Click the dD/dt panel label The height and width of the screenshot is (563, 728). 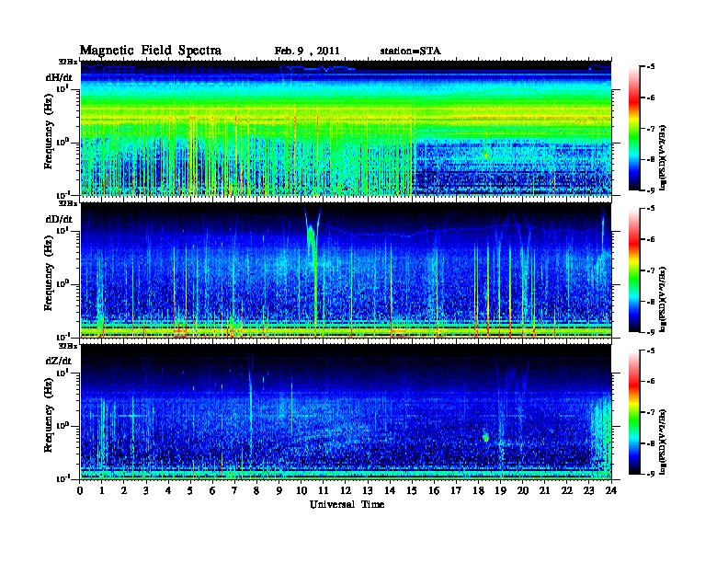(59, 219)
